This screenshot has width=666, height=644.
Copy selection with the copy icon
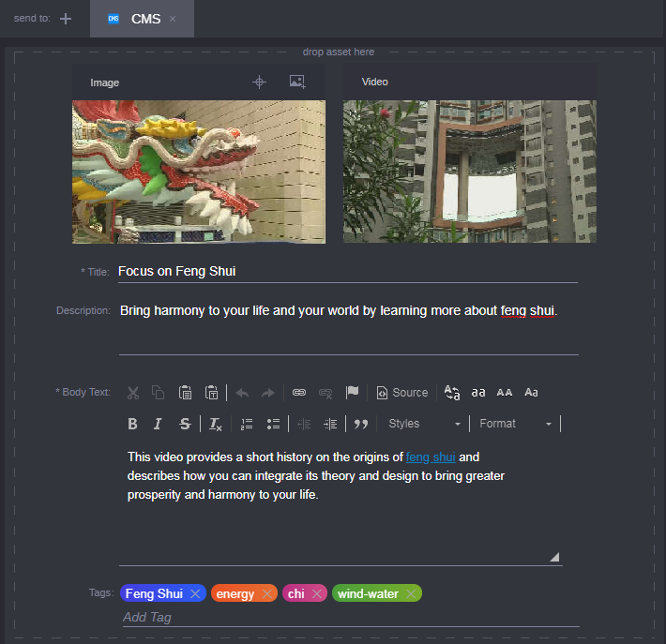[158, 393]
